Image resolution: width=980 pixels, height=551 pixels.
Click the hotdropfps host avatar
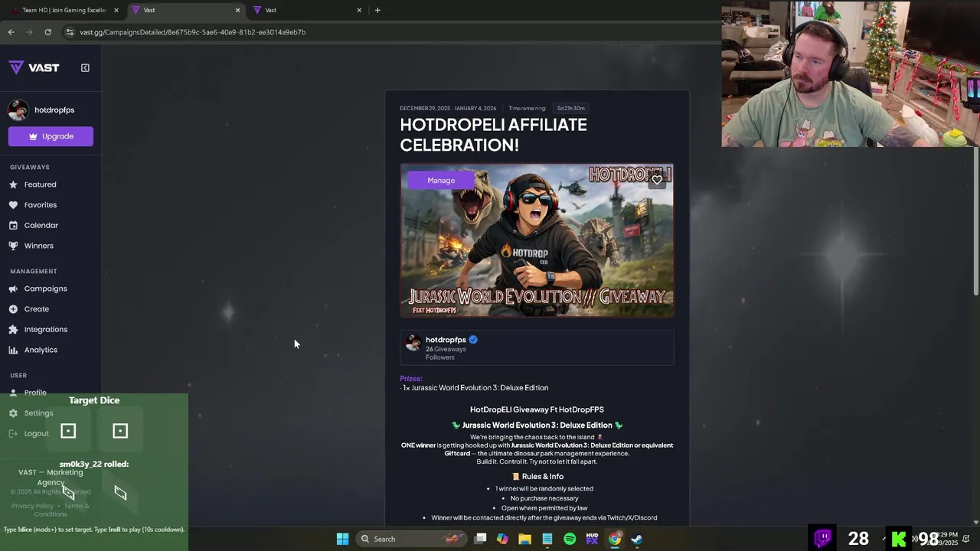[x=413, y=343]
